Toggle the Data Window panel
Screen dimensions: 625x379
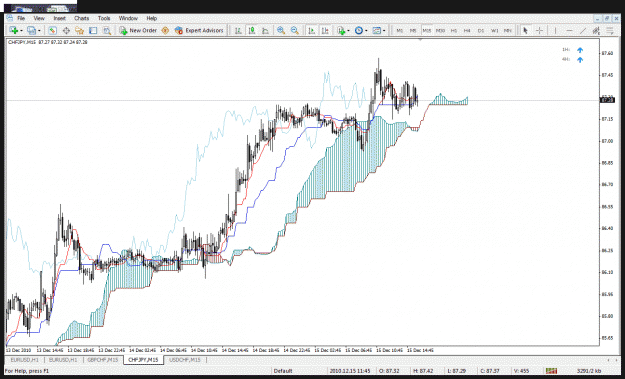point(66,30)
